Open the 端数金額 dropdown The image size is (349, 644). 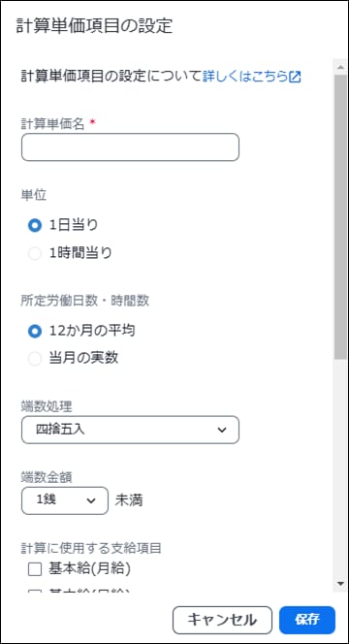(x=65, y=500)
